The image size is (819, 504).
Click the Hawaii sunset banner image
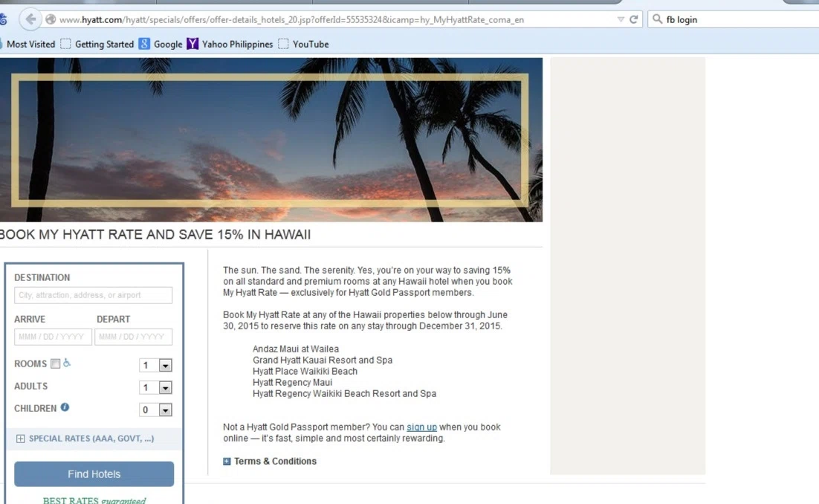pyautogui.click(x=271, y=140)
